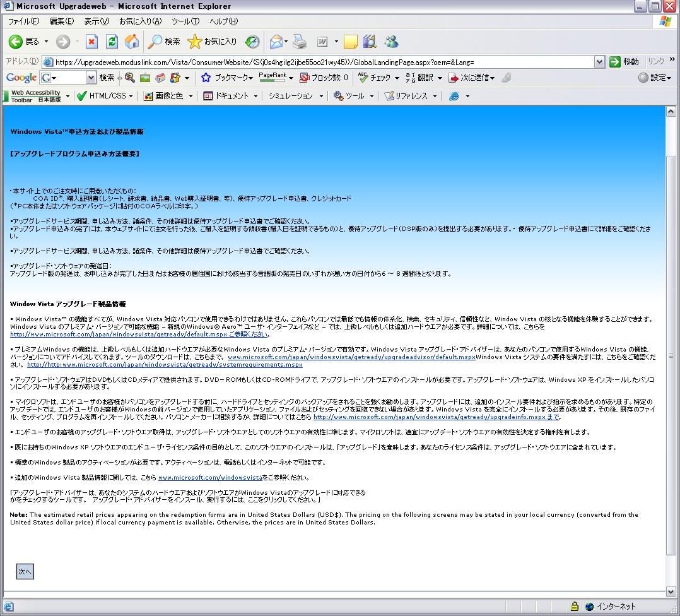
Task: Click the vertical scrollbar thumb
Action: (671, 356)
